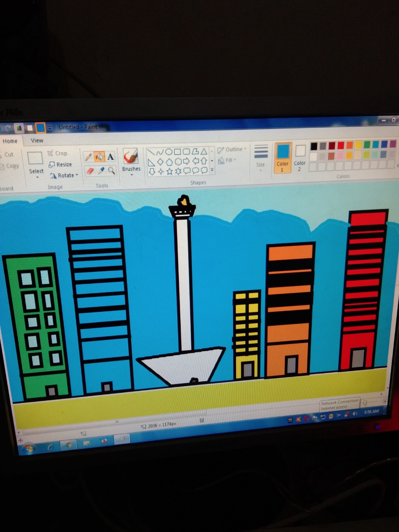Screen dimensions: 399x532
Task: Select the Magnifier tool
Action: [111, 170]
